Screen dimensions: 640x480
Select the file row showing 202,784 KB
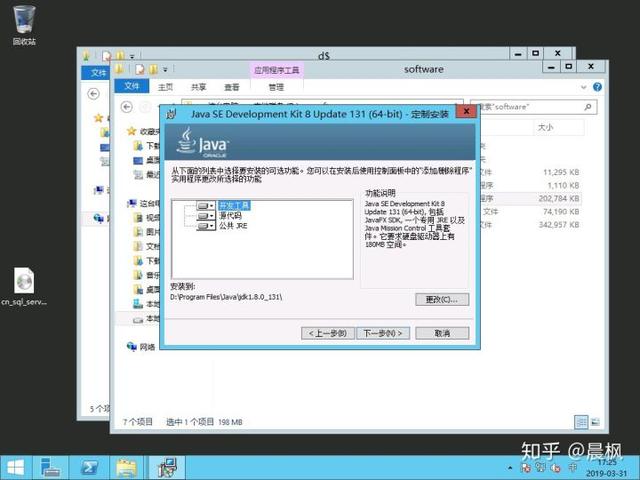tap(531, 198)
